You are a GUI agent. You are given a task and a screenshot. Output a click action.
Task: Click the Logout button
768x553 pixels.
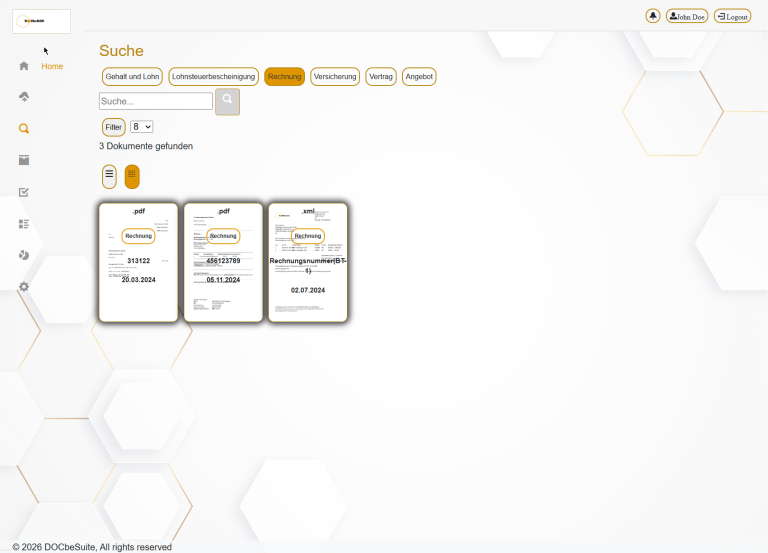pyautogui.click(x=732, y=16)
